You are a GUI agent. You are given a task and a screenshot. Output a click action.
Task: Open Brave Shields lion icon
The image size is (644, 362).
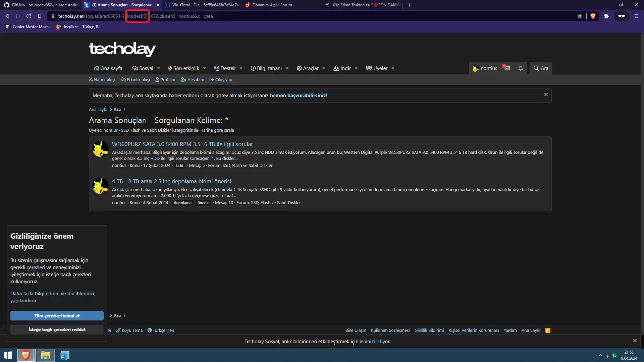pos(593,16)
